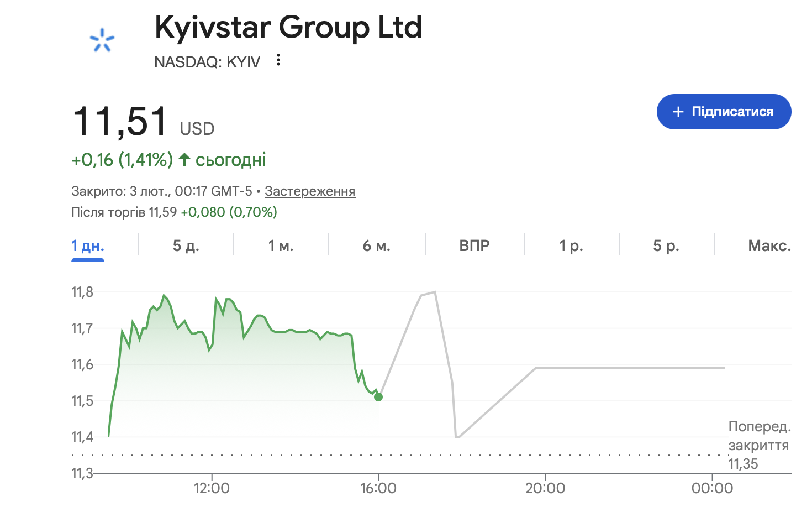
Task: Click the Підписатися follow button
Action: pos(724,112)
